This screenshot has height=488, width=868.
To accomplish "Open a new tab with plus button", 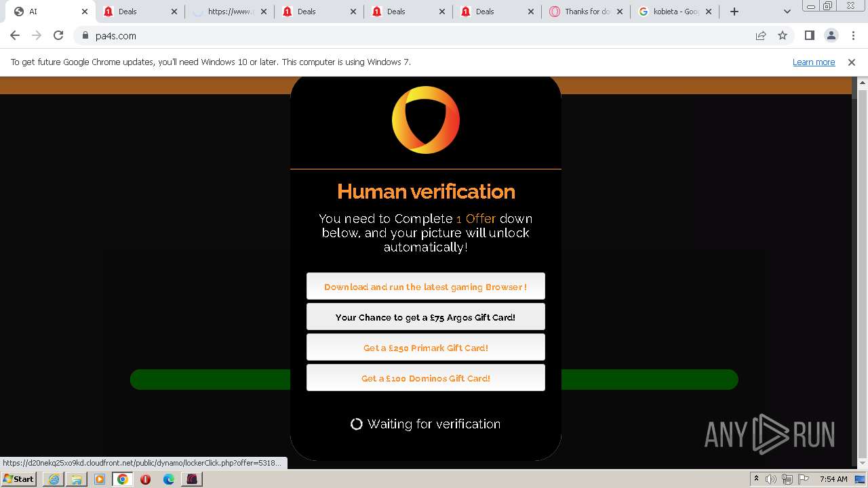I will pos(734,12).
